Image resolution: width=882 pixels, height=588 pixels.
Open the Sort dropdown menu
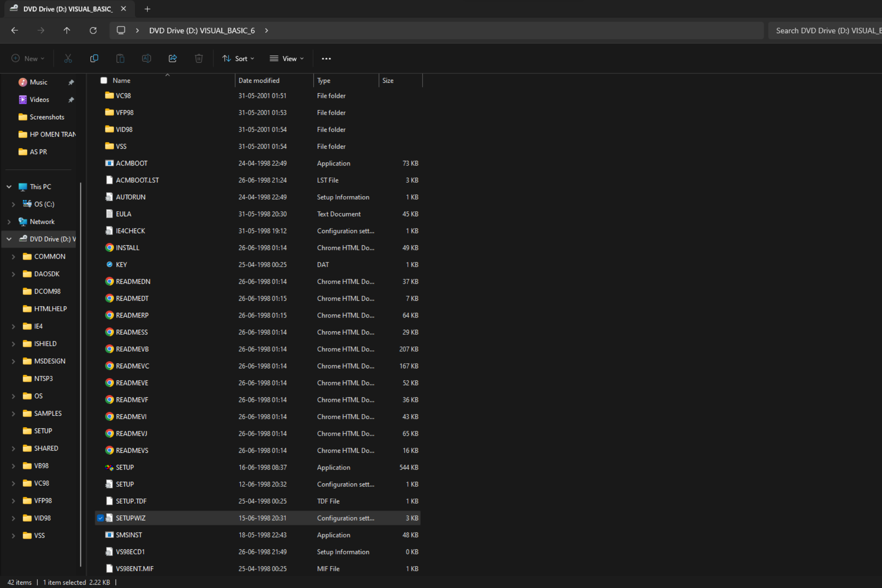click(238, 58)
